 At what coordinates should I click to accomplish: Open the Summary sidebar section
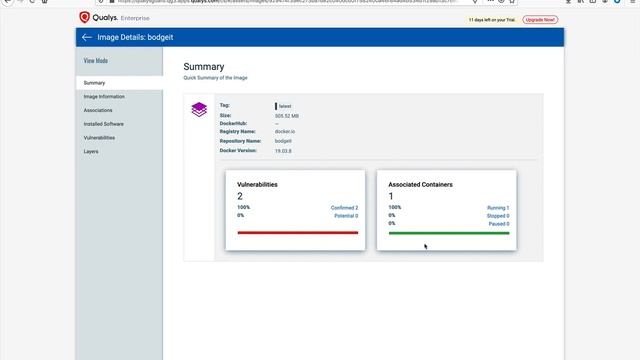pos(119,83)
